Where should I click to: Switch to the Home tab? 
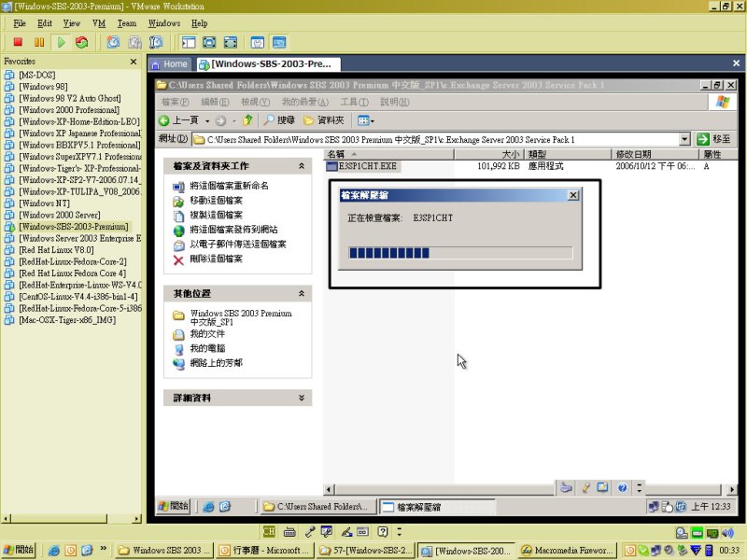click(170, 64)
